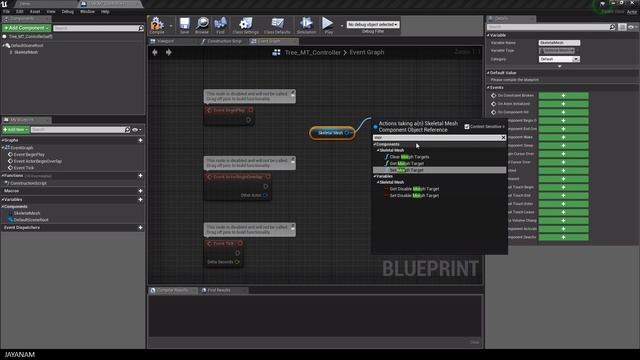
Task: Open Find in Blueprint from toolbar
Action: (x=220, y=25)
